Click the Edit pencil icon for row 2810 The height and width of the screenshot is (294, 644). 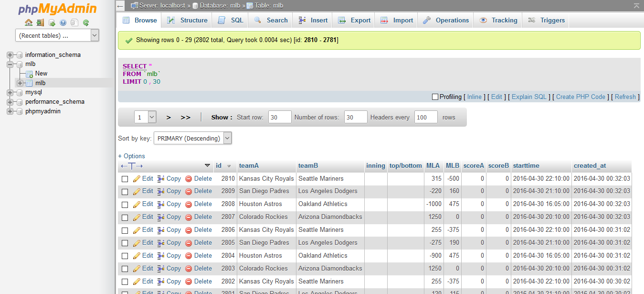click(x=137, y=179)
